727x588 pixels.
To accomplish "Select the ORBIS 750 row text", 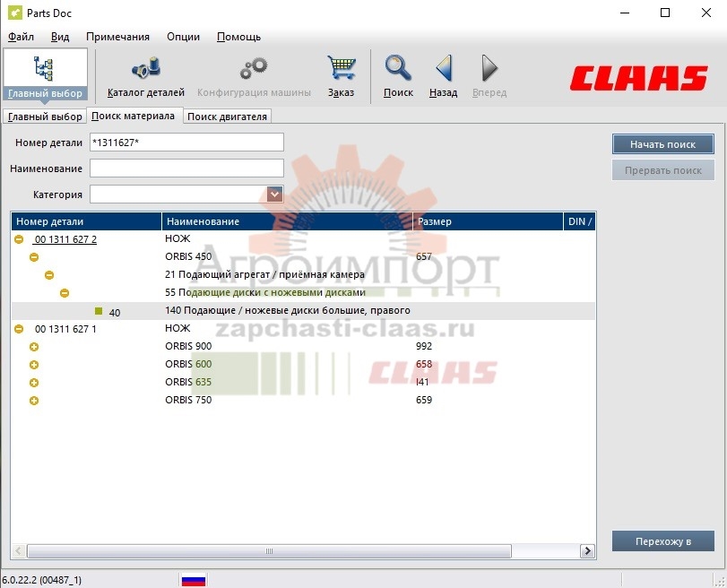I will [x=188, y=400].
